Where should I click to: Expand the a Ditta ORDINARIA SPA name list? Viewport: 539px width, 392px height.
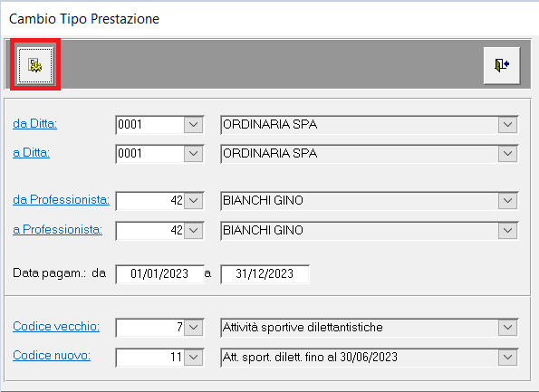point(507,154)
